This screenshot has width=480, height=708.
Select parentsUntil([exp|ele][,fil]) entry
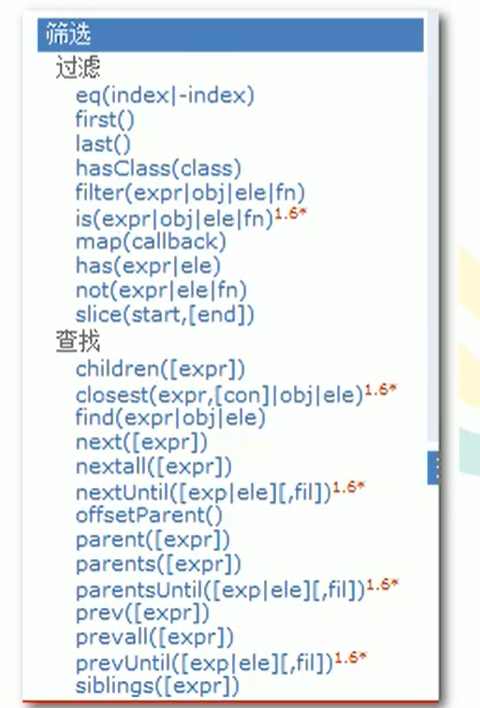(220, 590)
